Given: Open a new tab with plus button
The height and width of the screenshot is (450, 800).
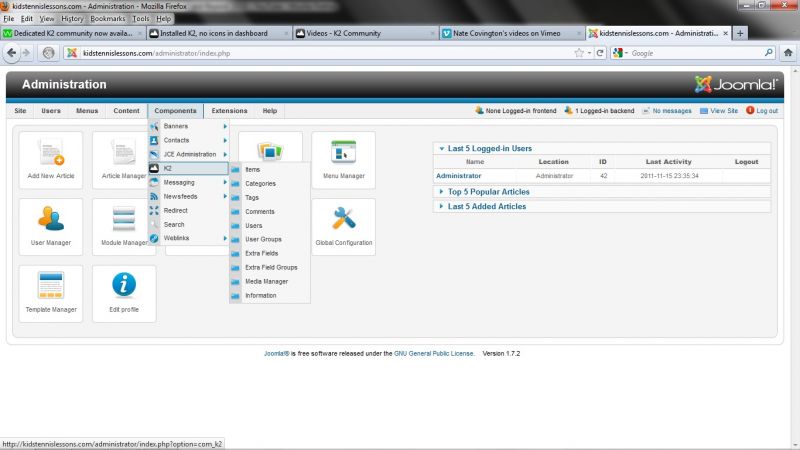Looking at the screenshot, I should [x=740, y=33].
